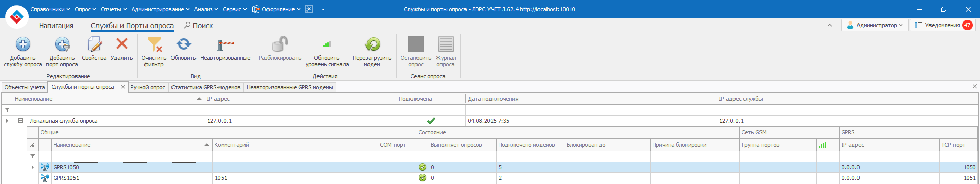Switch to Навигация ribbon tab

point(56,26)
